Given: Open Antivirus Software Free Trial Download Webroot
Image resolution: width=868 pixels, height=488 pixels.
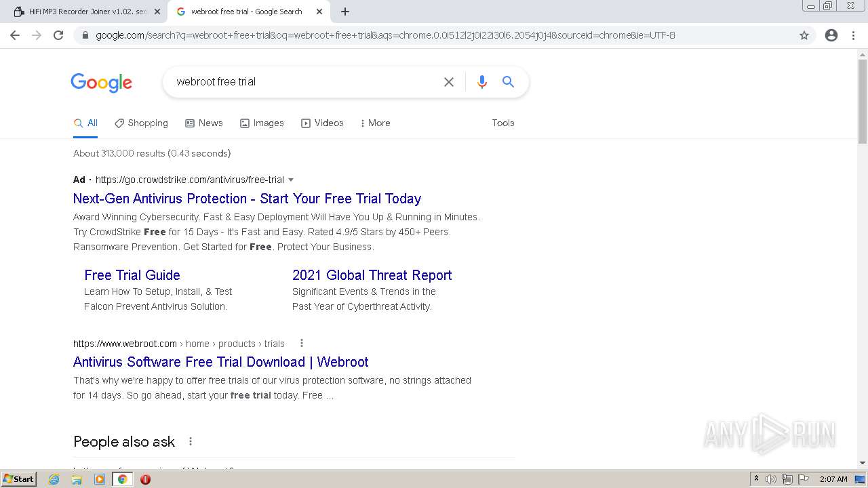Looking at the screenshot, I should coord(221,362).
